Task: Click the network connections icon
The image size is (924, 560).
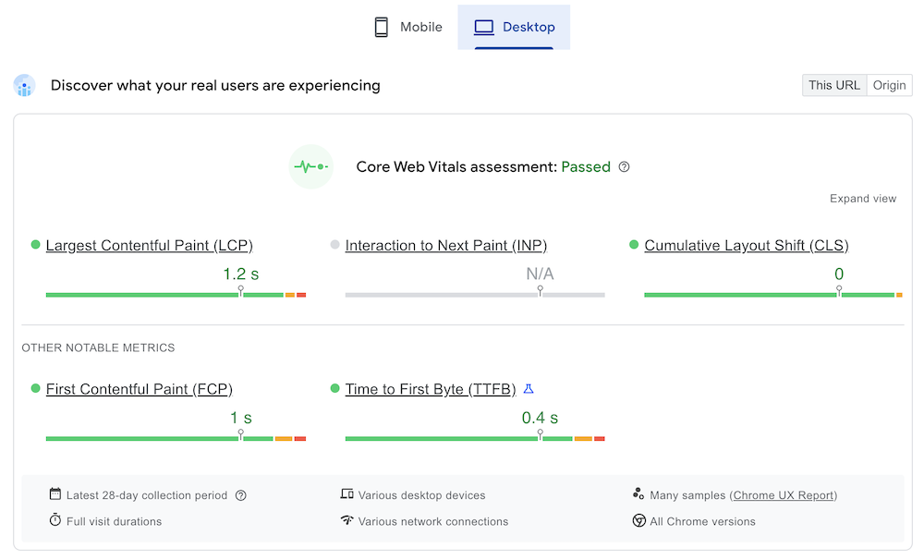Action: [348, 521]
